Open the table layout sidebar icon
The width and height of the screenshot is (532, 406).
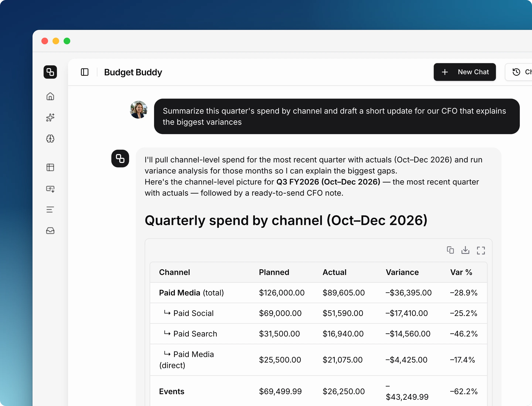click(50, 167)
